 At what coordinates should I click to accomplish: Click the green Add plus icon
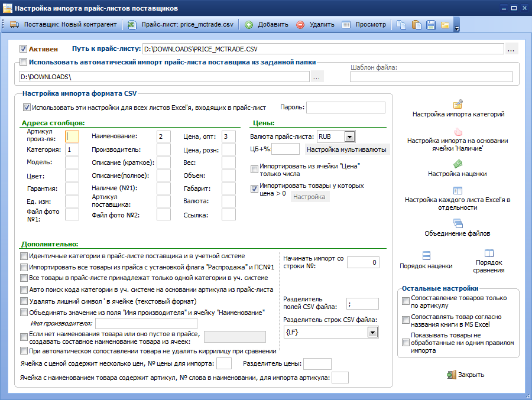(x=249, y=25)
